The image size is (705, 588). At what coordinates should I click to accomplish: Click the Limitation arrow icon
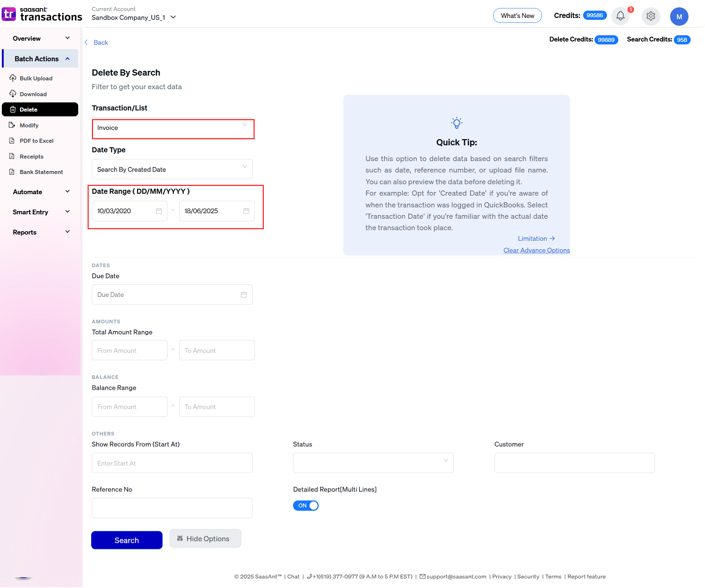click(x=552, y=239)
